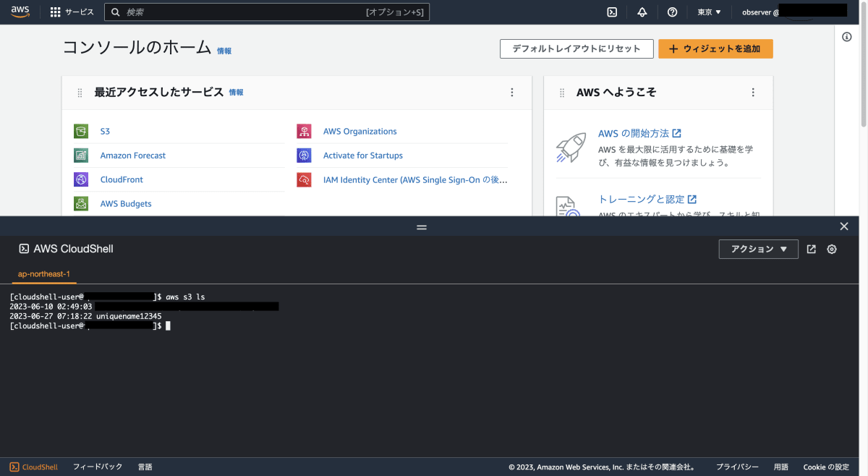868x476 pixels.
Task: Select the ap-northeast-1 terminal tab
Action: [x=44, y=275]
